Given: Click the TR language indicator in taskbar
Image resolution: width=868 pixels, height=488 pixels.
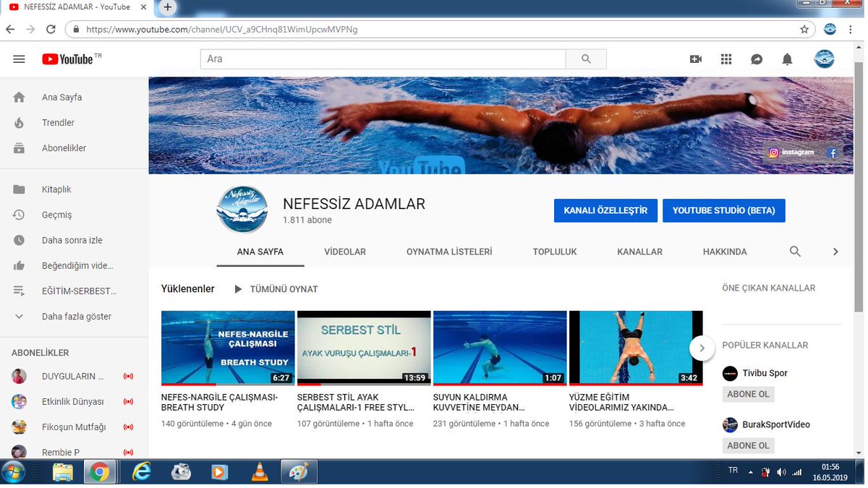Looking at the screenshot, I should (733, 470).
